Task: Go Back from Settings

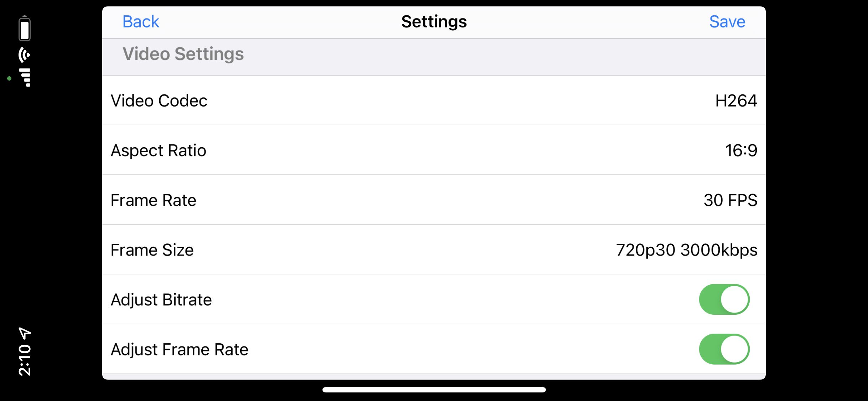Action: [x=141, y=22]
